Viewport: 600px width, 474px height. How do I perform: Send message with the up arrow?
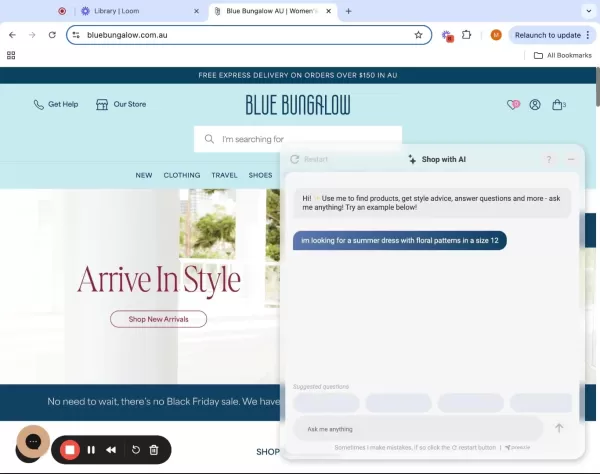click(x=559, y=428)
